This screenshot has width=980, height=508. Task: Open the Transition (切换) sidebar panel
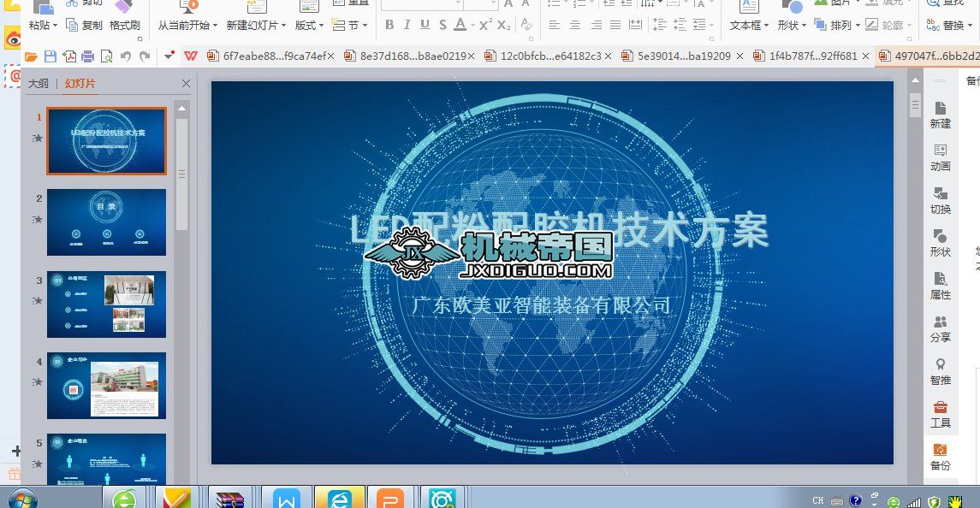pyautogui.click(x=940, y=201)
